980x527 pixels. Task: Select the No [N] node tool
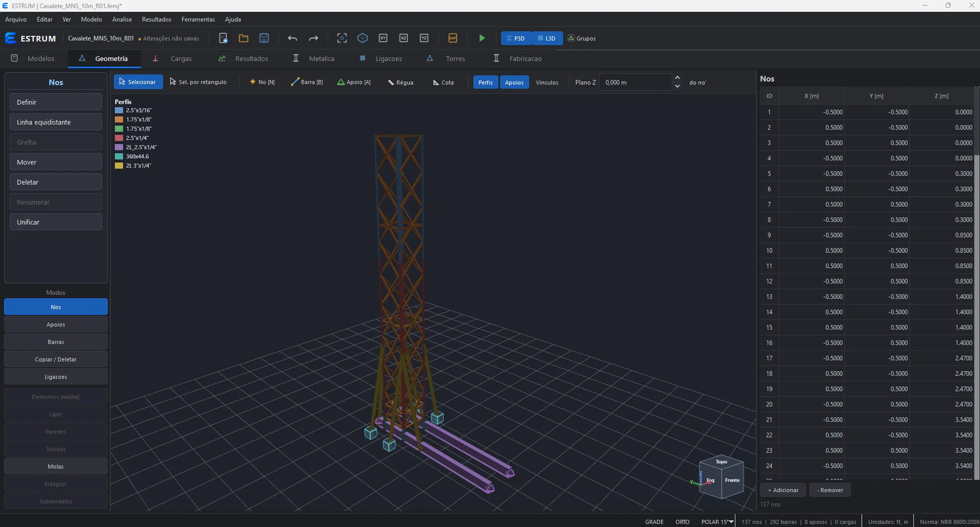[x=262, y=82]
